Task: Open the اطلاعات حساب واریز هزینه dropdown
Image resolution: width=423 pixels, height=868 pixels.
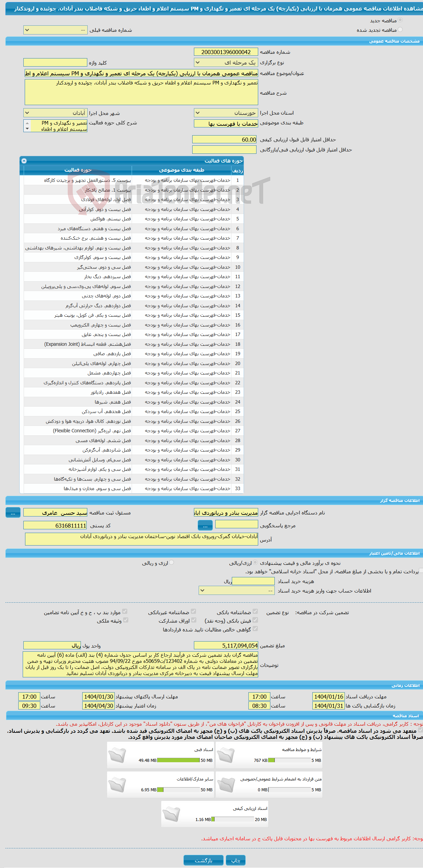Action: [x=237, y=591]
